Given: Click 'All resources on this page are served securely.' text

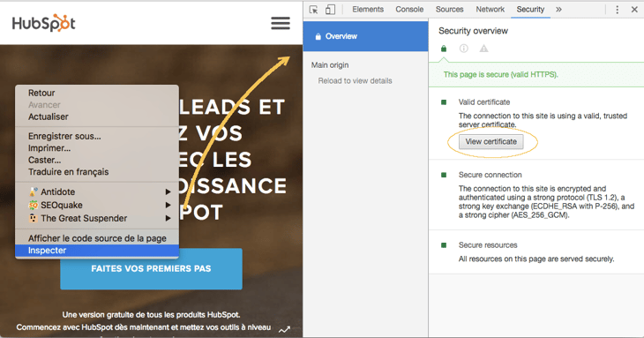Looking at the screenshot, I should (536, 259).
